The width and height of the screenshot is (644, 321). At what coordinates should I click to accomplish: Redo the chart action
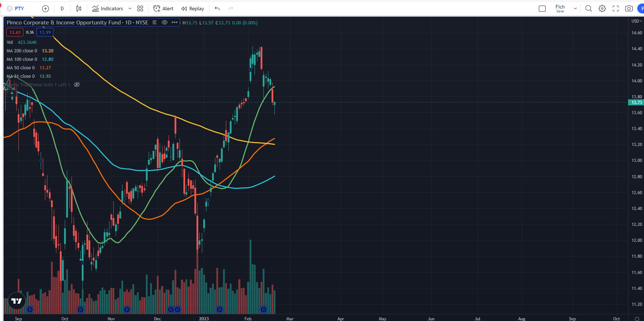pos(230,8)
